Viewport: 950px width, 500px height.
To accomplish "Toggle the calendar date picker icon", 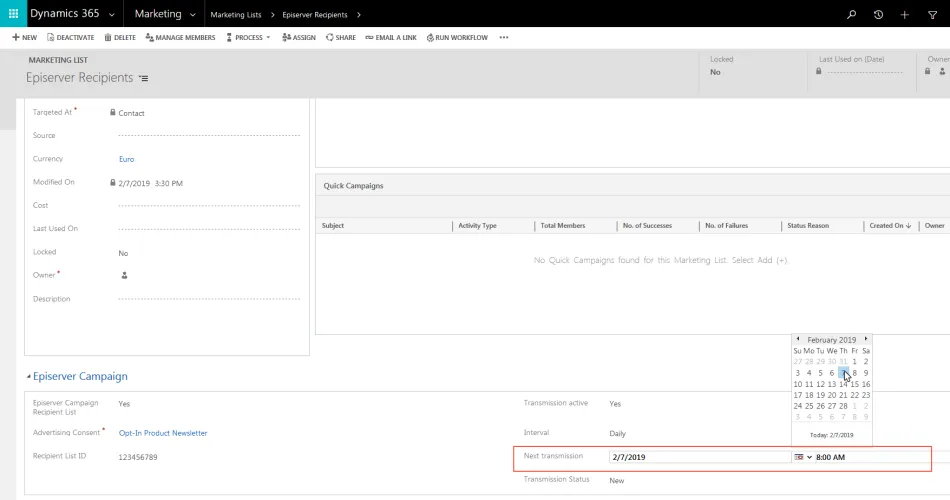I will (x=799, y=457).
